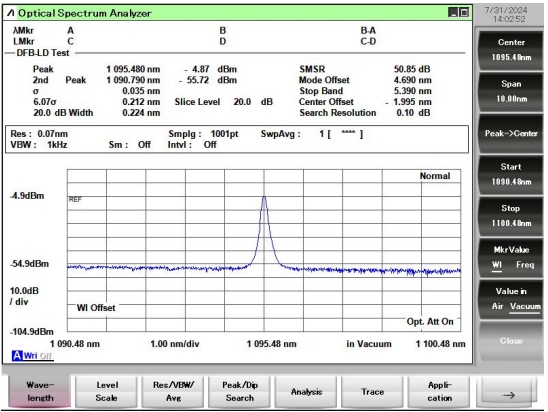
Task: Open the Level Scale function tab
Action: pyautogui.click(x=107, y=391)
